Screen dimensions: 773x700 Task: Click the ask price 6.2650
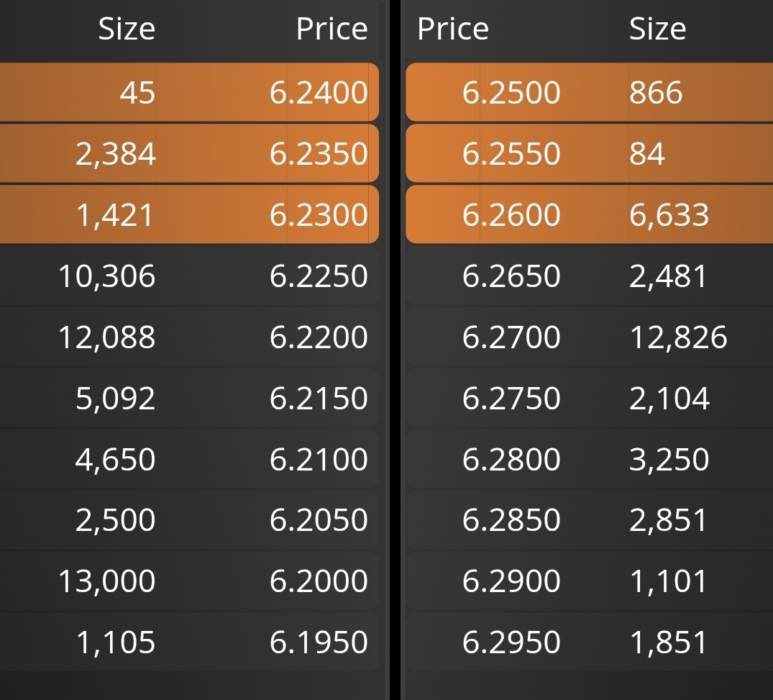pos(511,276)
